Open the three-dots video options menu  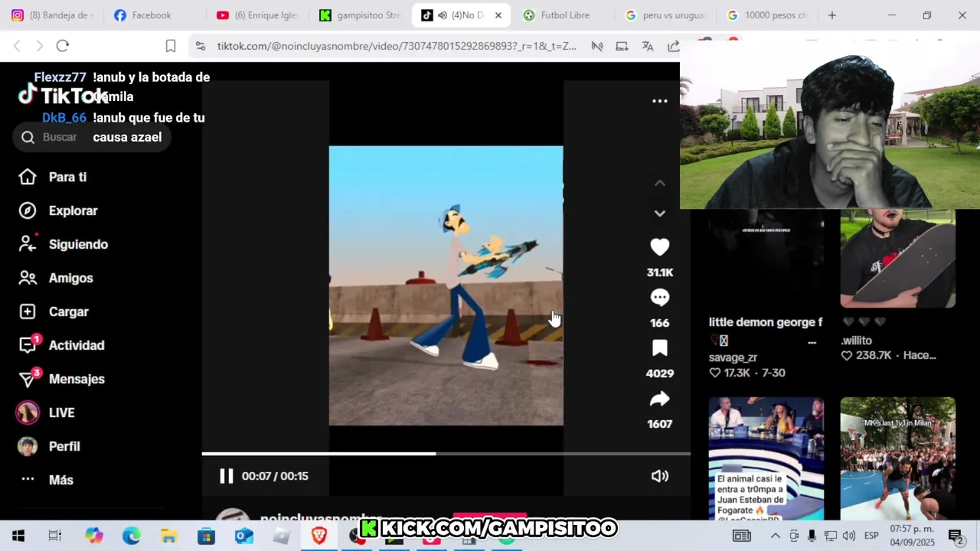pyautogui.click(x=659, y=100)
